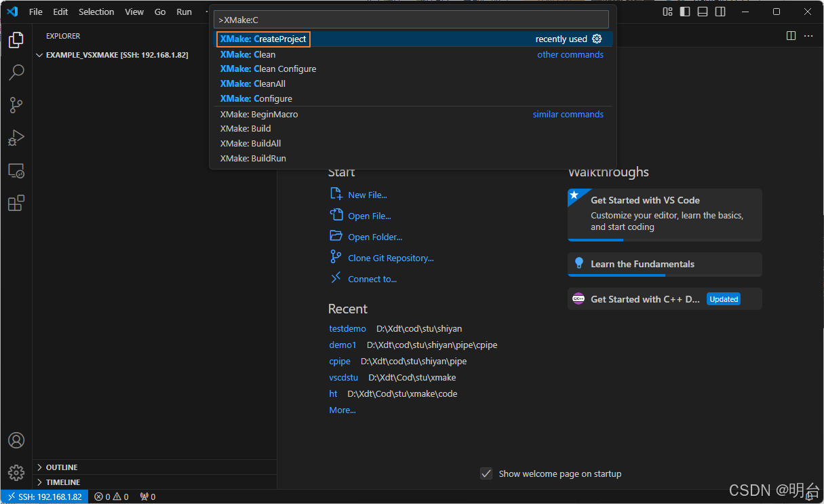Open the Manage gear in activity bar

pos(16,472)
